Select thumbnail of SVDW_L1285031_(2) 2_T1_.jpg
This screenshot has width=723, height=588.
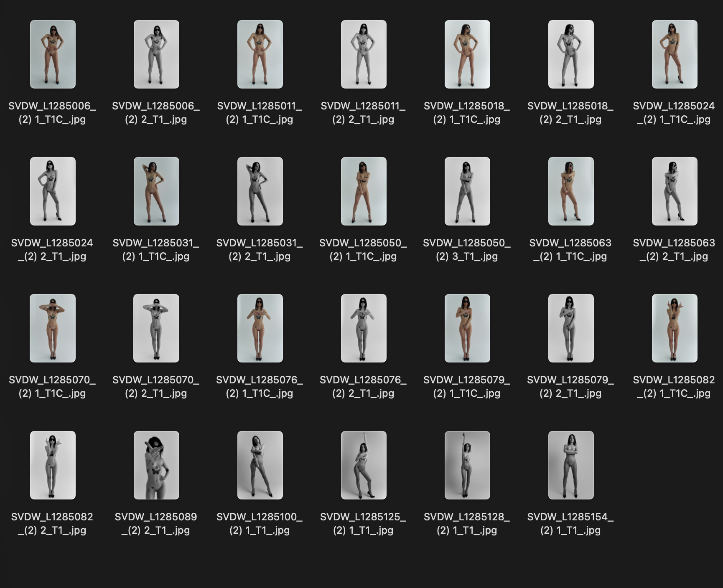click(x=260, y=191)
